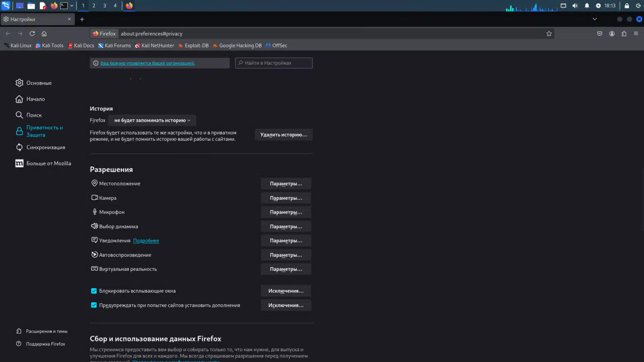Viewport: 644px width, 362px height.
Task: Open the file manager from the panel
Action: 31,6
